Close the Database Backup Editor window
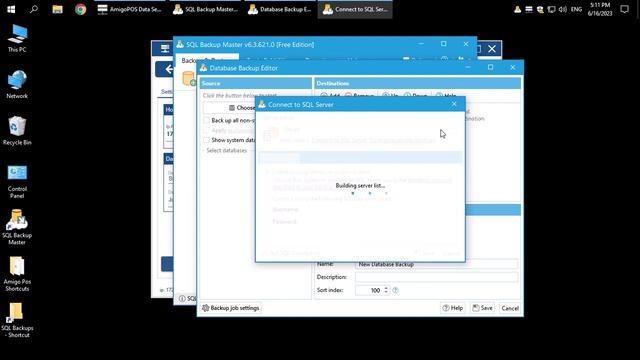This screenshot has width=640, height=360. coord(513,67)
